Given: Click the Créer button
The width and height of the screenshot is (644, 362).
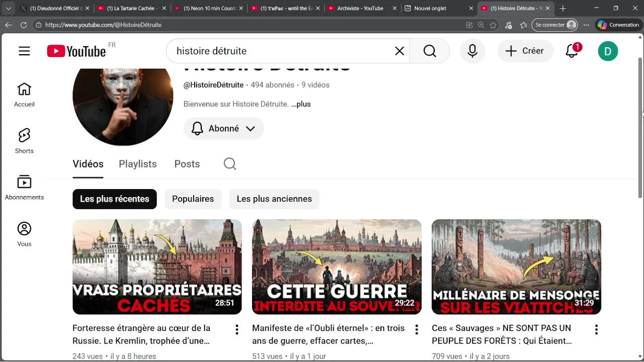Looking at the screenshot, I should [525, 51].
